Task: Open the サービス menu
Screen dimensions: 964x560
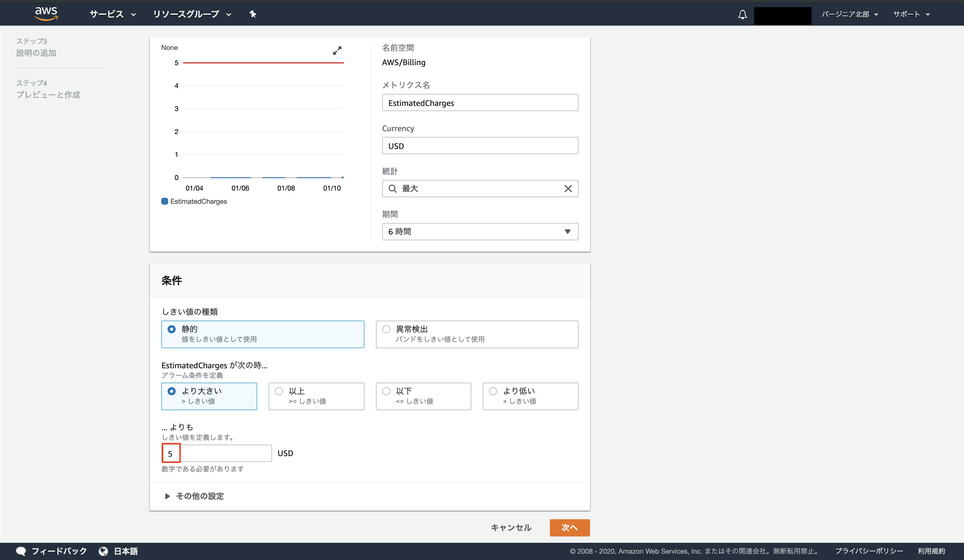Action: (113, 14)
